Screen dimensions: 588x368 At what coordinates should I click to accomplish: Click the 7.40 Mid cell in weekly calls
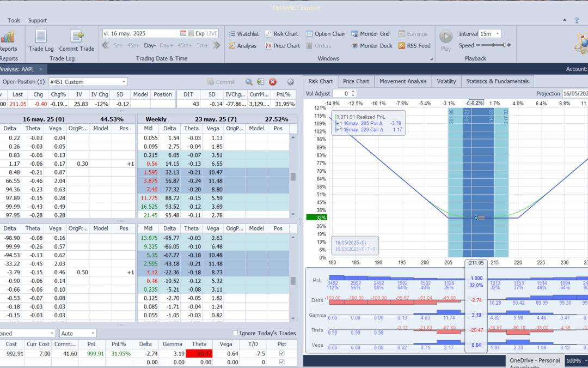(148, 190)
